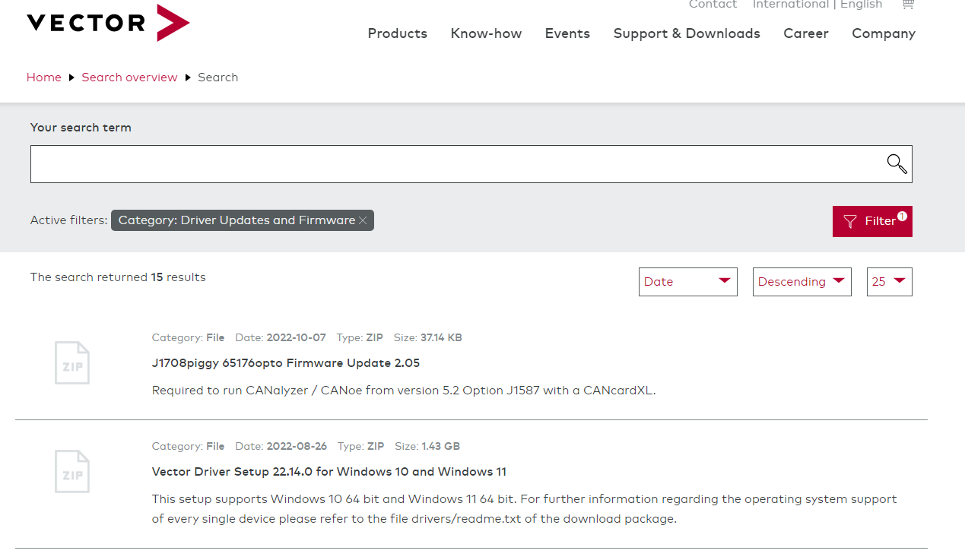This screenshot has height=560, width=965.
Task: Click the 'This setup supports Windows 10' description
Action: (x=525, y=509)
